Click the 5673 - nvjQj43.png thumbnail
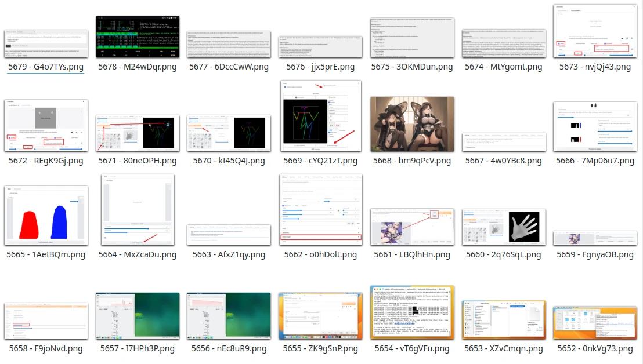The width and height of the screenshot is (643, 364). [595, 31]
